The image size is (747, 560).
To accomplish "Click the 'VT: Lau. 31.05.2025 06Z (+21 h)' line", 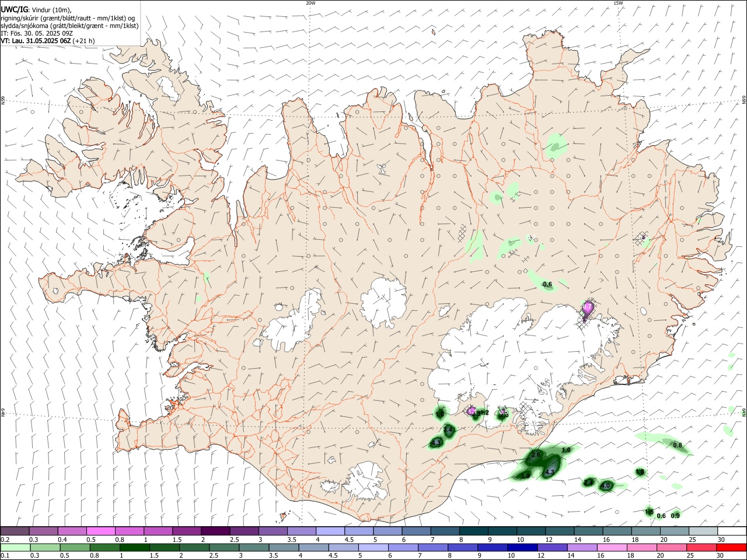I will (47, 41).
